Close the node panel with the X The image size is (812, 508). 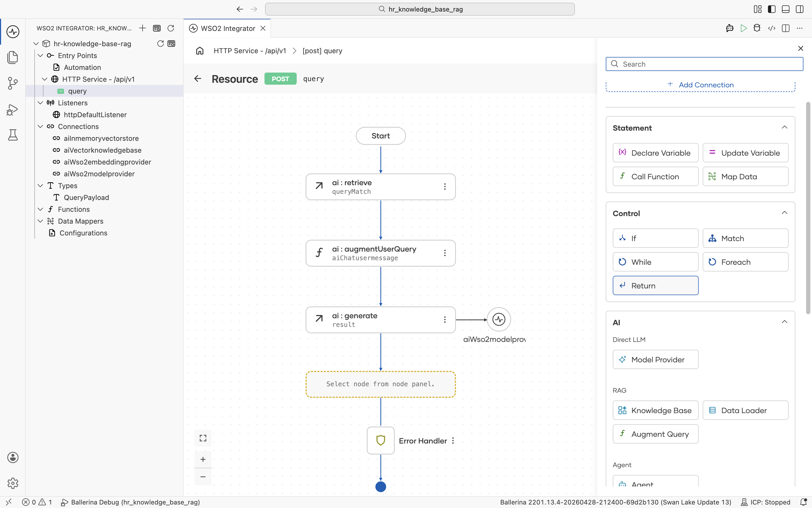coord(801,48)
